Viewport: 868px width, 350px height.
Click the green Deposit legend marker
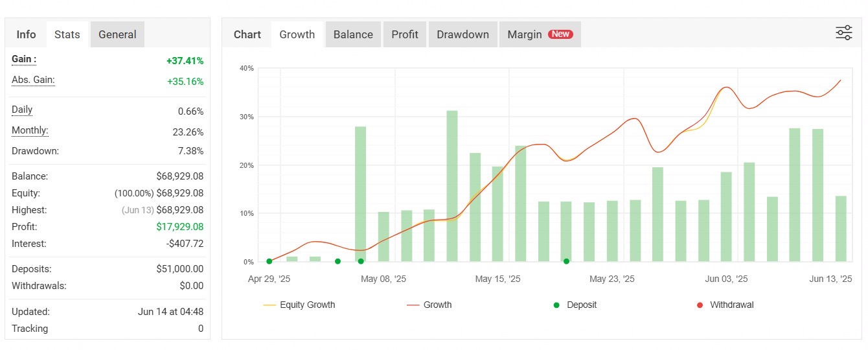(x=556, y=305)
